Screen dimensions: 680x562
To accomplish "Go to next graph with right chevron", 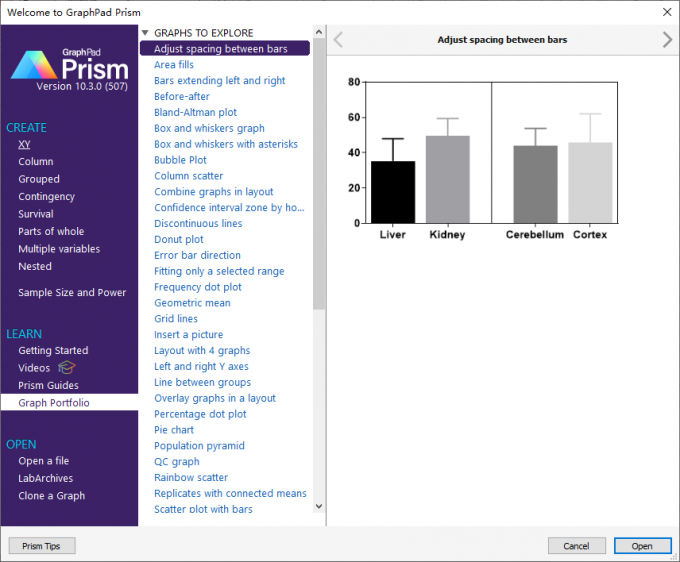I will (x=667, y=40).
